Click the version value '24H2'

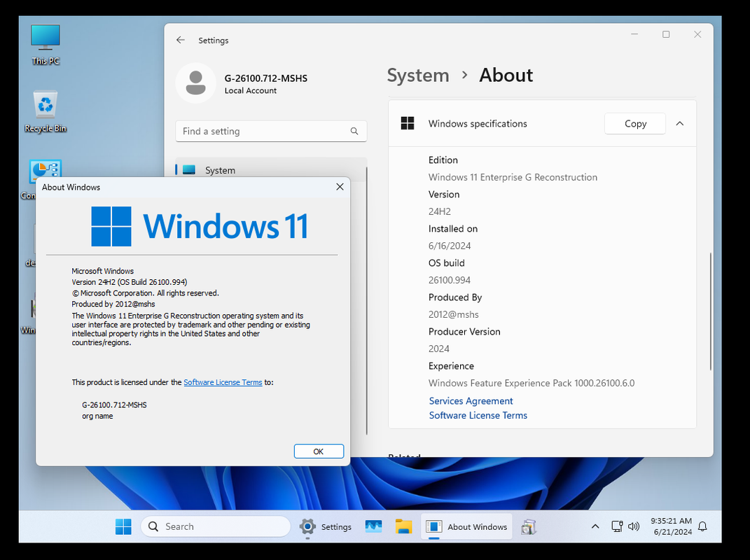(x=440, y=211)
